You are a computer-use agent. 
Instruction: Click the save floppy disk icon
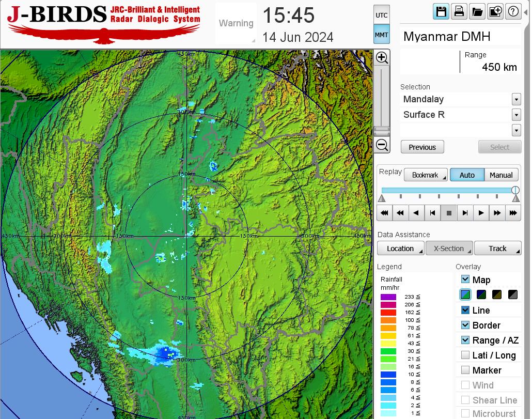441,12
